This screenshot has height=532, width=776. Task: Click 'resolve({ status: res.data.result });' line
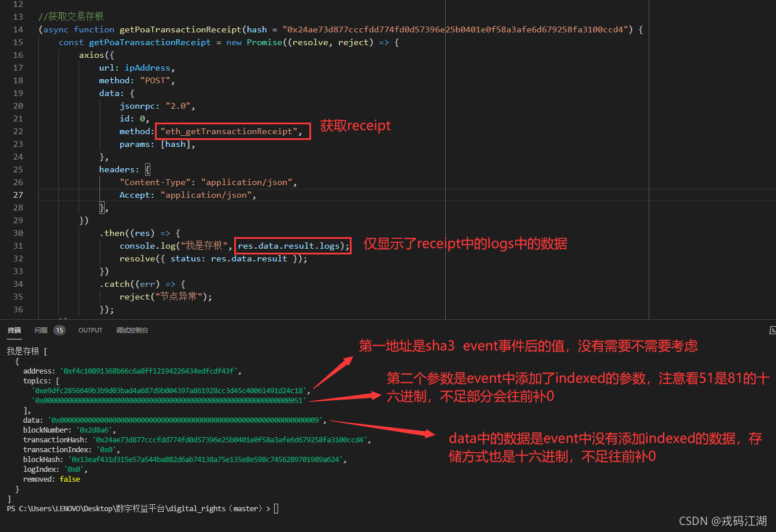tap(213, 258)
